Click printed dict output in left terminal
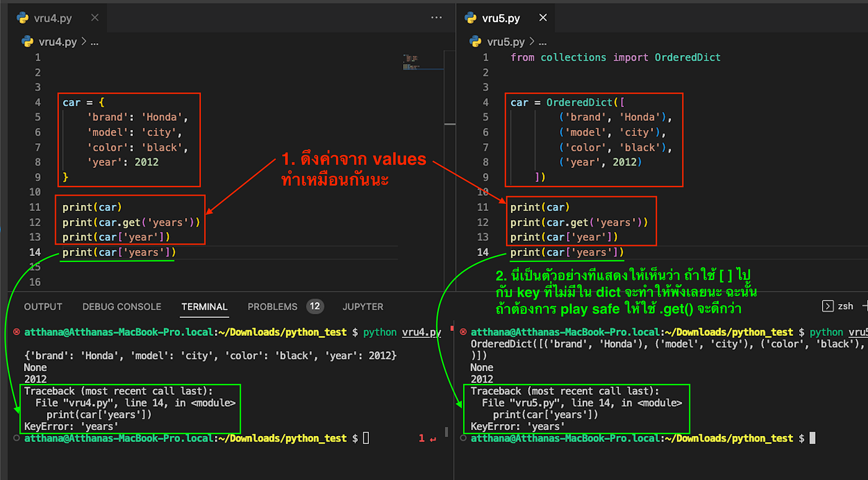 pos(210,356)
